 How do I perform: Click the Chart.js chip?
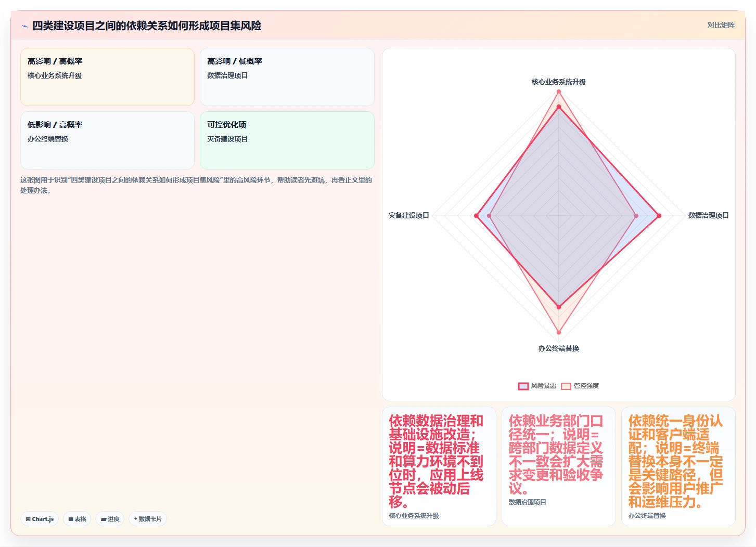[40, 519]
